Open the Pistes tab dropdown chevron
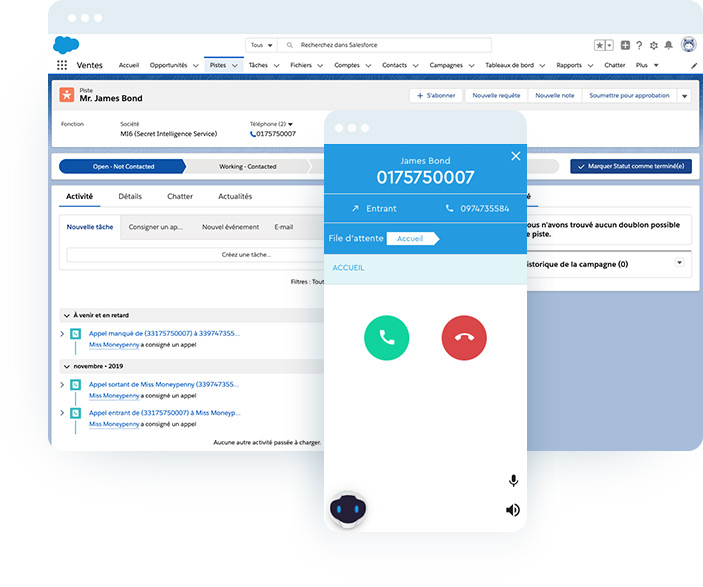The height and width of the screenshot is (587, 703). [234, 65]
